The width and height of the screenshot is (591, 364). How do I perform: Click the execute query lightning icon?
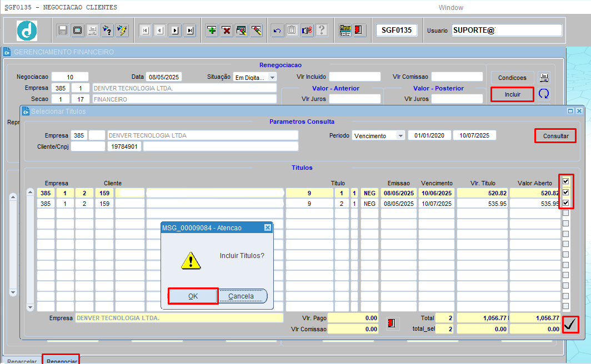coord(122,30)
